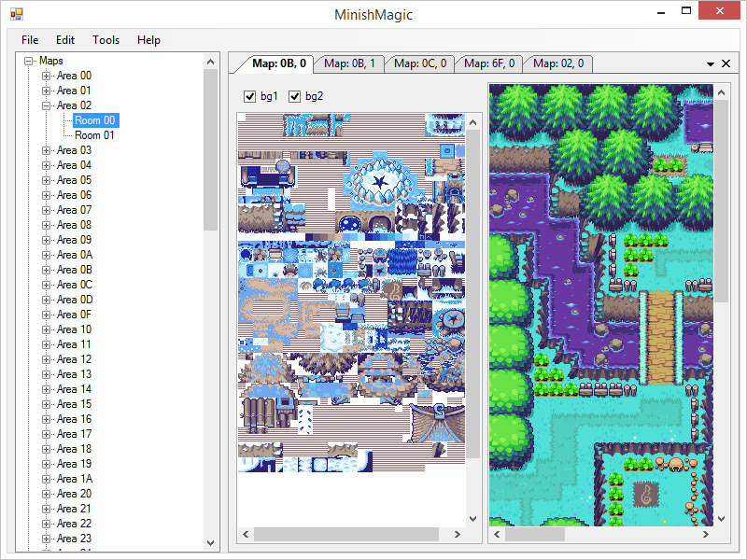Close the active map tab with X
The image size is (747, 560).
pos(726,63)
